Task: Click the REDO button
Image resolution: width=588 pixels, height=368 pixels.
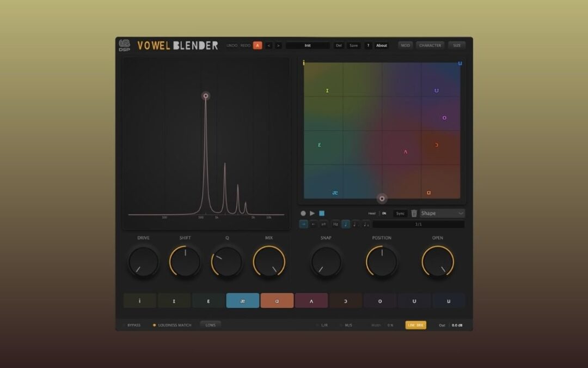Action: [246, 45]
